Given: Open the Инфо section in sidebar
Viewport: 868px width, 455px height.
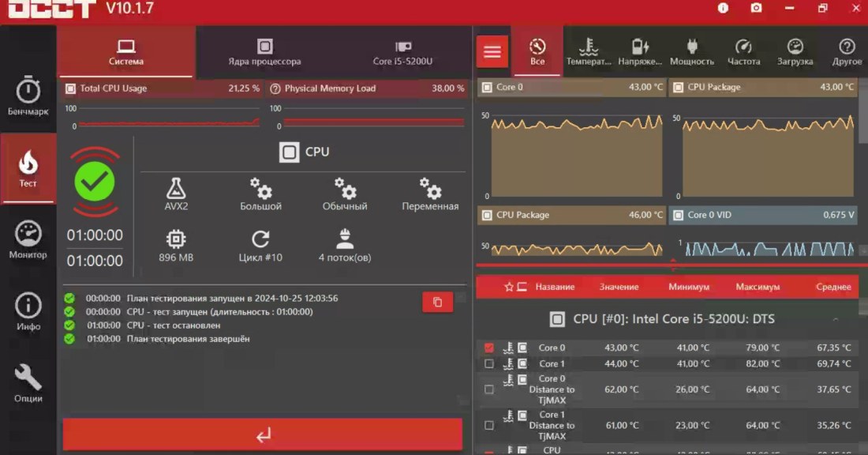Looking at the screenshot, I should pyautogui.click(x=28, y=312).
